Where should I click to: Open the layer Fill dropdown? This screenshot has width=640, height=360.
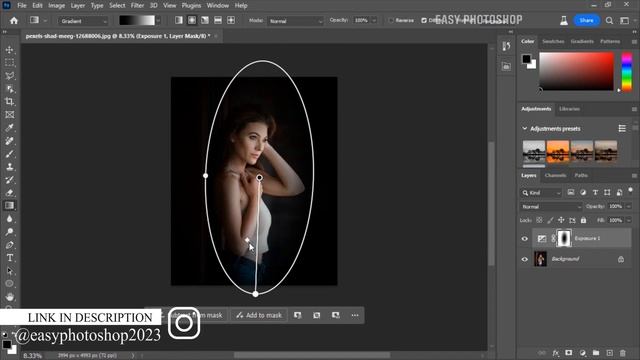(629, 220)
